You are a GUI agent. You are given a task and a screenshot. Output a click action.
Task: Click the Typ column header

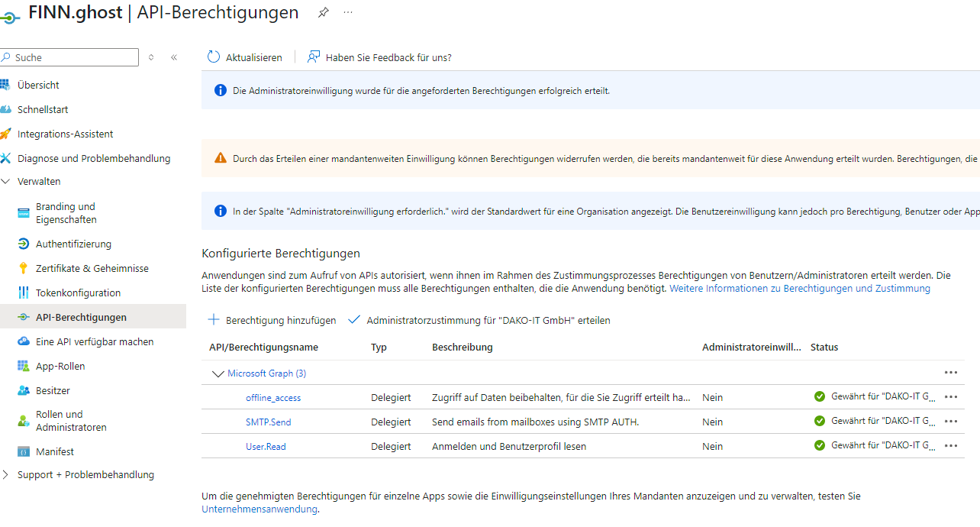(x=379, y=348)
